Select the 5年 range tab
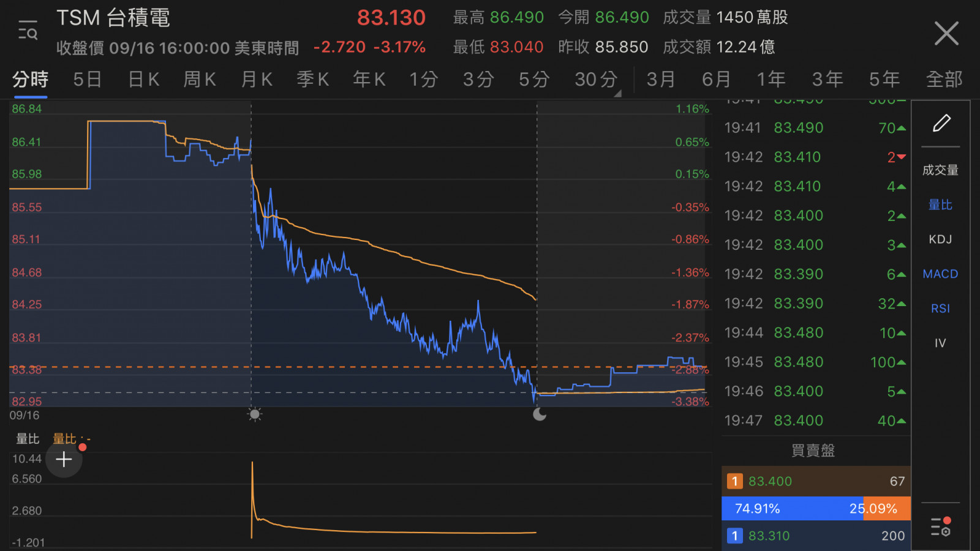This screenshot has width=980, height=551. (x=884, y=80)
